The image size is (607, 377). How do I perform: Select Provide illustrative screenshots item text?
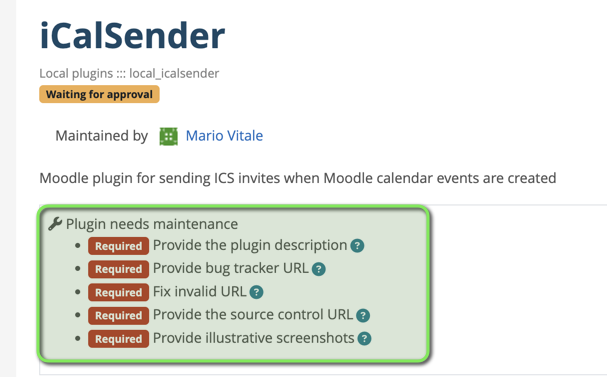254,338
